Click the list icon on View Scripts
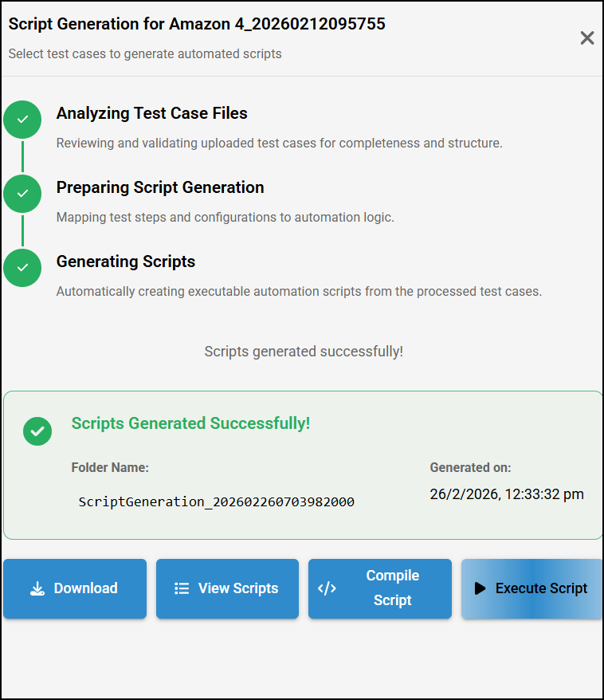 (182, 588)
